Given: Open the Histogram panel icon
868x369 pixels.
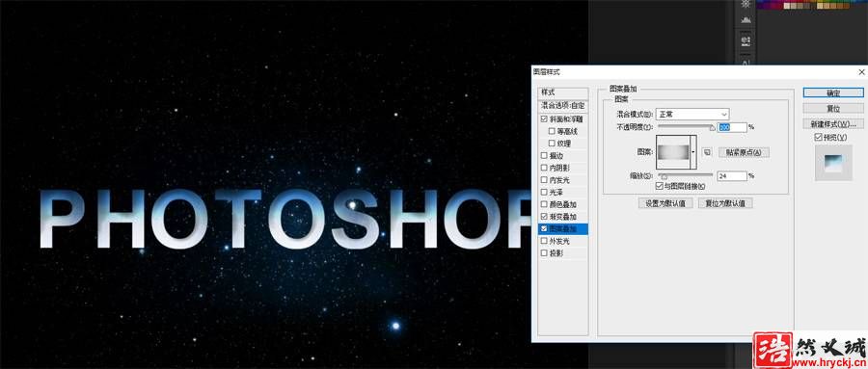Looking at the screenshot, I should [746, 20].
